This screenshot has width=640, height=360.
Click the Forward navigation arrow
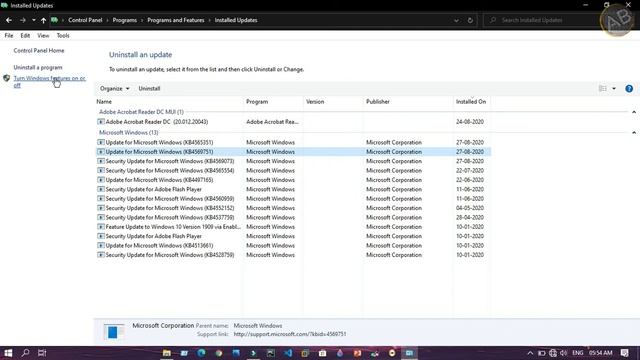22,20
